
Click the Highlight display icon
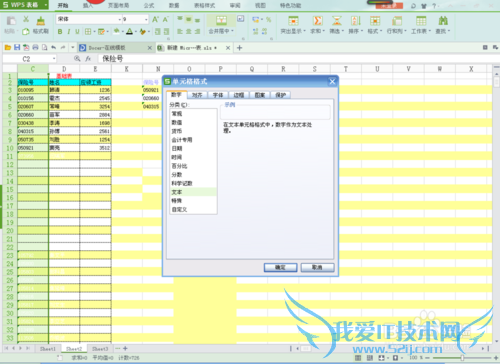pos(293,21)
